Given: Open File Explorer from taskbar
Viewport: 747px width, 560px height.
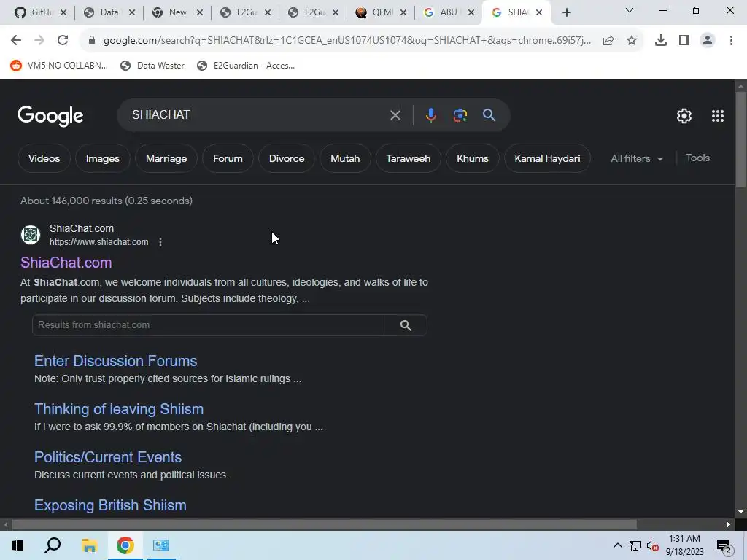Looking at the screenshot, I should 89,545.
